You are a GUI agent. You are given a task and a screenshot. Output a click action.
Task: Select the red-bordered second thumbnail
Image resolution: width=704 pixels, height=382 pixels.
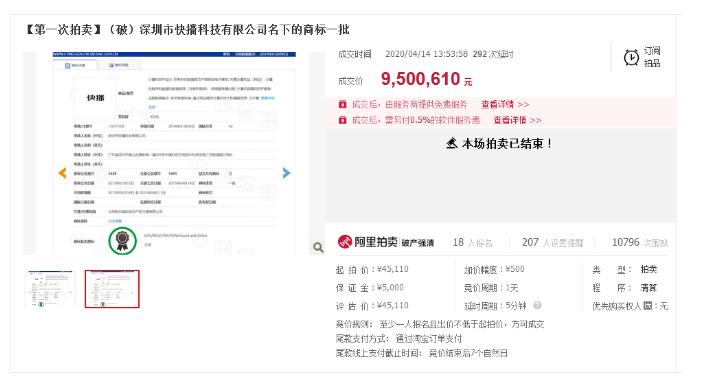(112, 289)
